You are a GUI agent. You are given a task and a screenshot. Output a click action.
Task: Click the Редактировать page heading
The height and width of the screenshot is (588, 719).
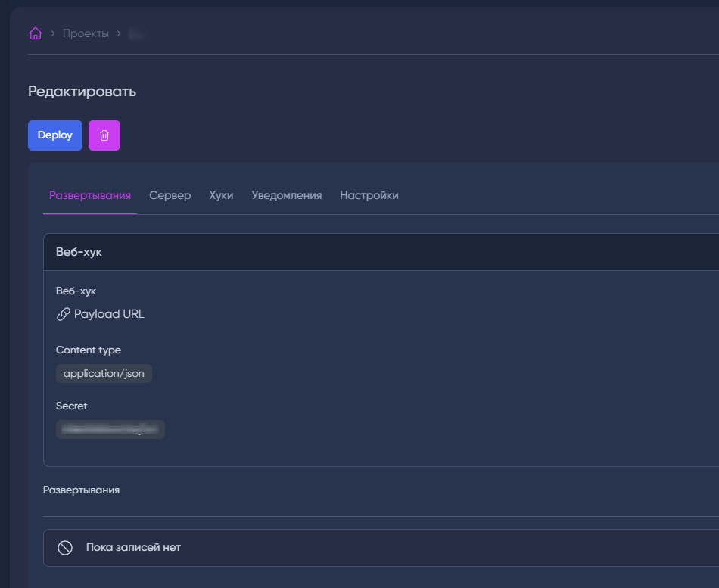pyautogui.click(x=82, y=92)
